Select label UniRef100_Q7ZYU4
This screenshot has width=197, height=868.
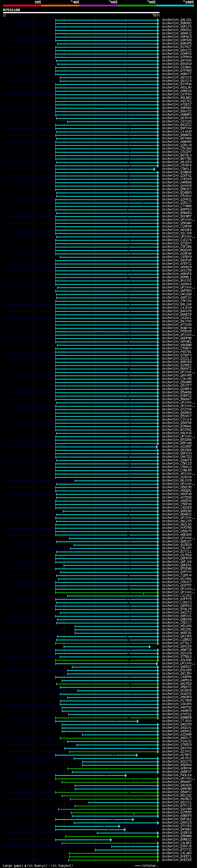[x=177, y=410]
